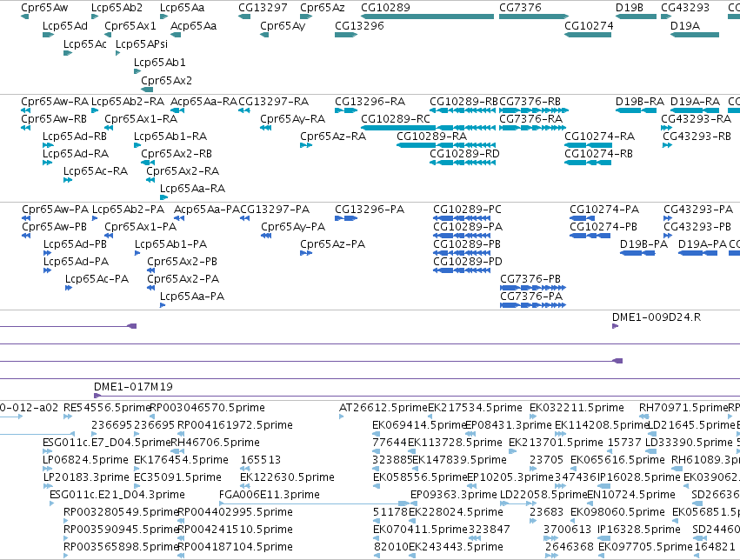Click the EK243443.5prime EST label

click(456, 547)
